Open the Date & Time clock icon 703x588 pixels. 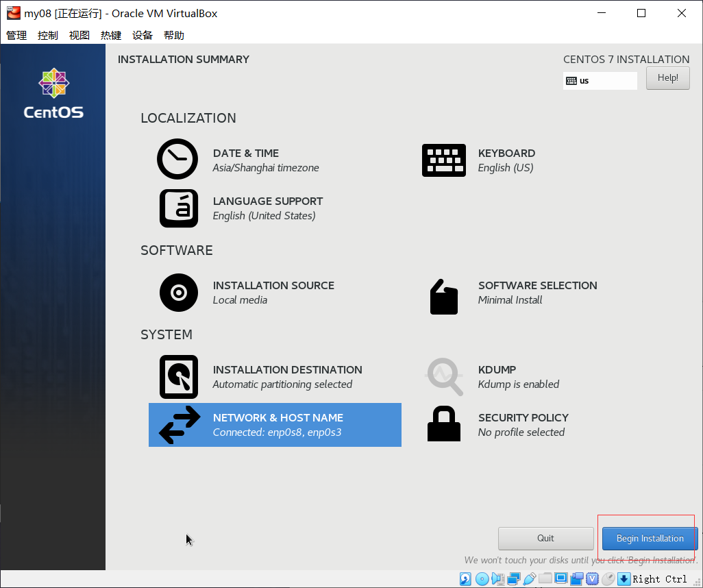[177, 159]
